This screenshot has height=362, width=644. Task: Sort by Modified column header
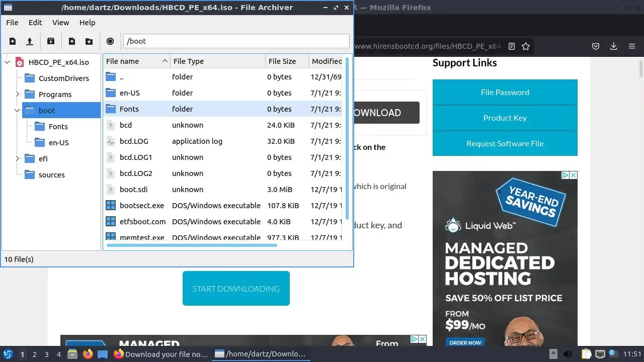tap(326, 61)
